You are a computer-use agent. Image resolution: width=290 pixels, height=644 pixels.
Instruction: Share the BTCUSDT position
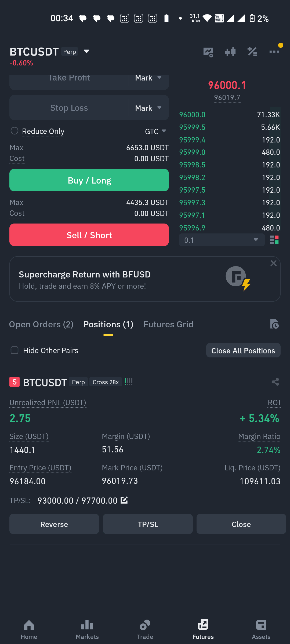pos(275,382)
